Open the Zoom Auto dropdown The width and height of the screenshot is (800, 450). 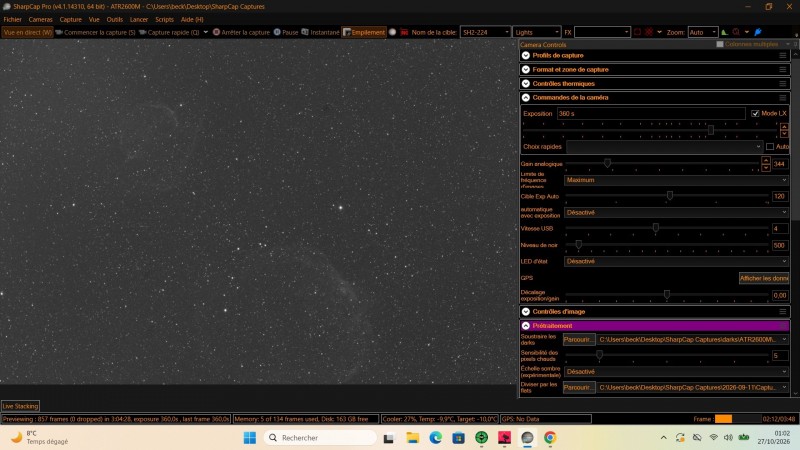coord(703,32)
